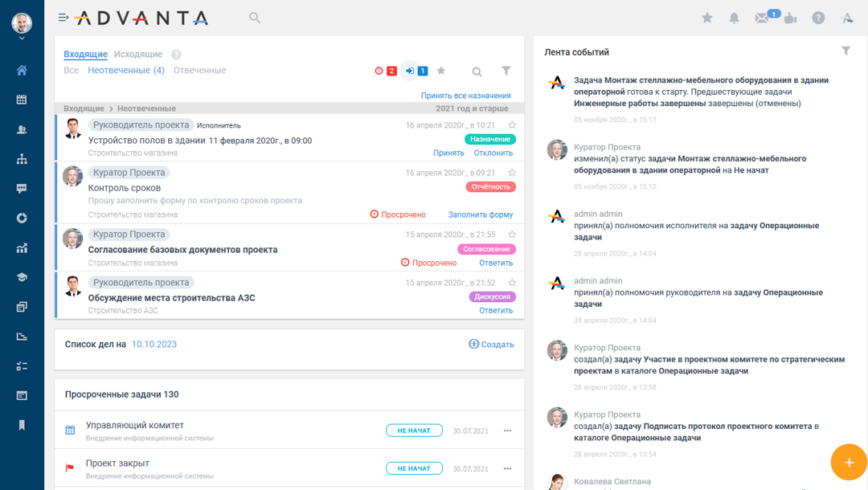Image resolution: width=868 pixels, height=490 pixels.
Task: Enable the favorites star filter in the inbox
Action: click(440, 71)
